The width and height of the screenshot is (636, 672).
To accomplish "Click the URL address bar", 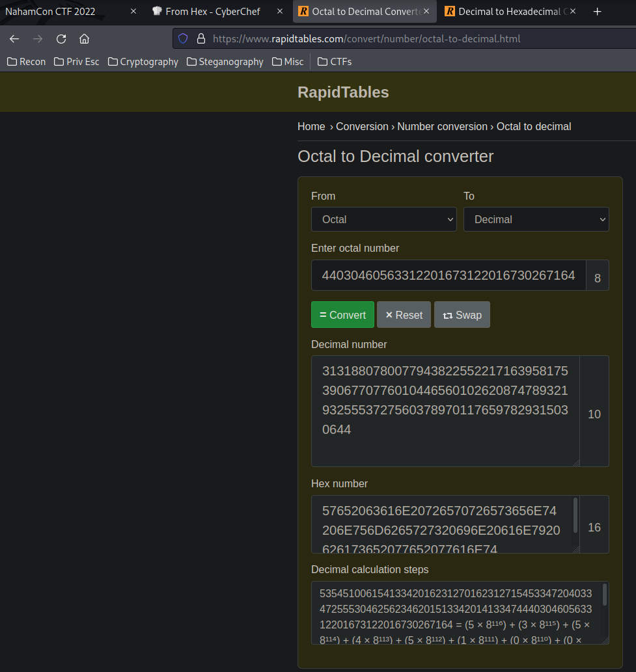I will point(403,38).
